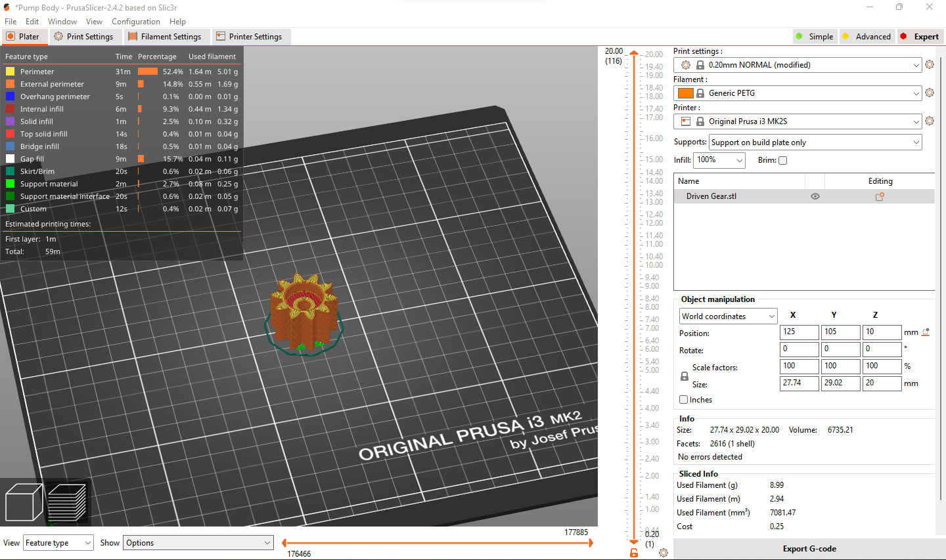Hide Driven Gear.stl with the eye icon

[815, 196]
